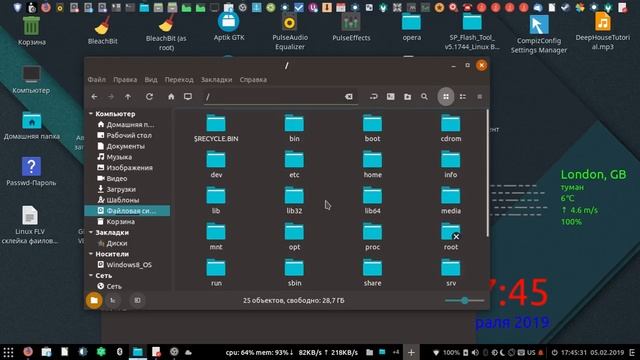Screen dimensions: 640x360
Task: Collapse the Носители sidebar section
Action: coord(91,254)
